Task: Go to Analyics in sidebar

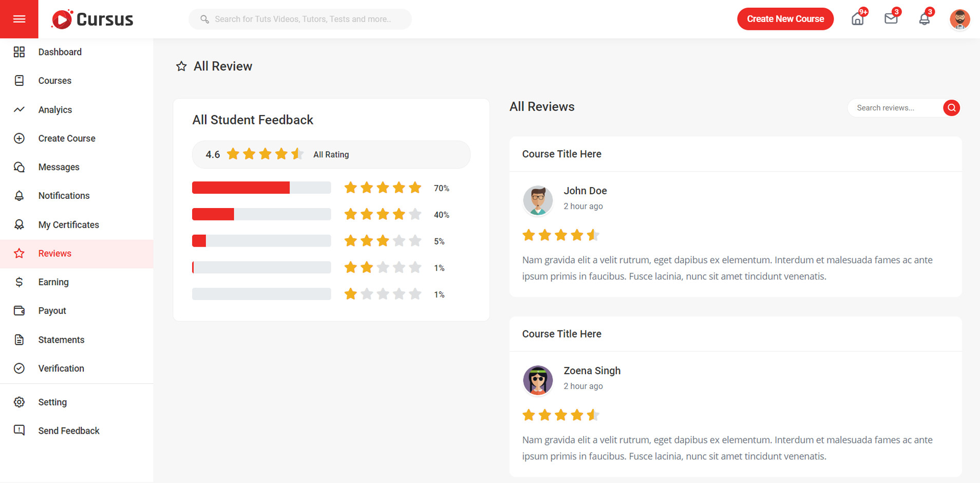Action: click(x=55, y=110)
